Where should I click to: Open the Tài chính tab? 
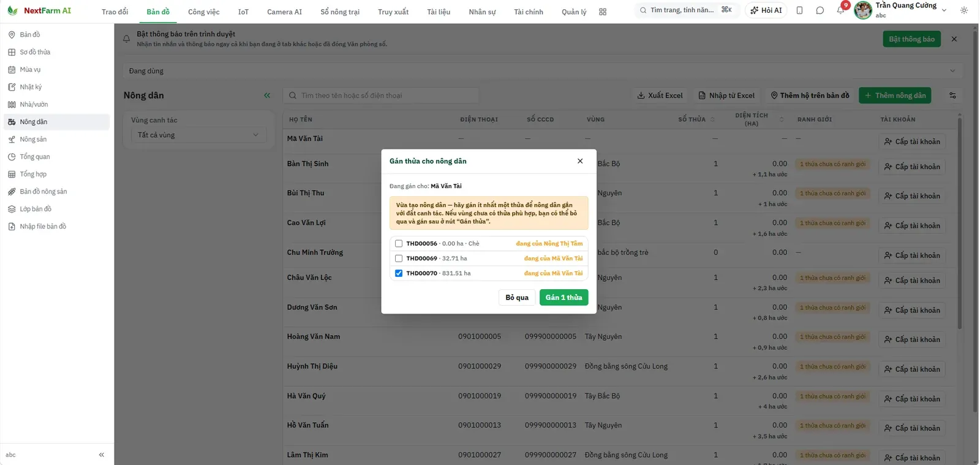(x=528, y=12)
